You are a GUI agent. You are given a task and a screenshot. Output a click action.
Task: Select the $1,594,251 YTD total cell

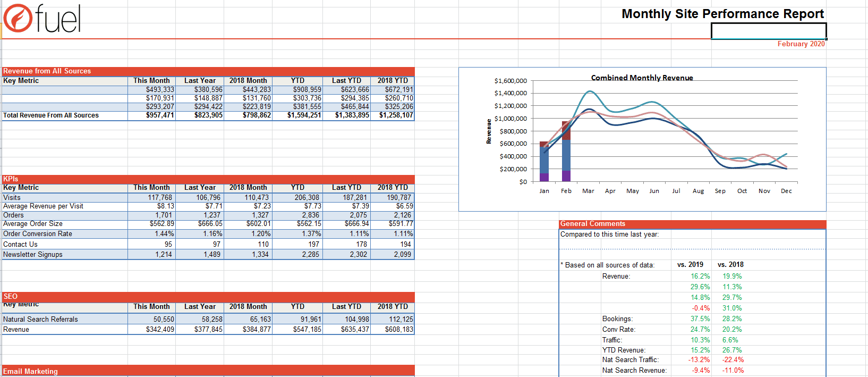(x=304, y=115)
